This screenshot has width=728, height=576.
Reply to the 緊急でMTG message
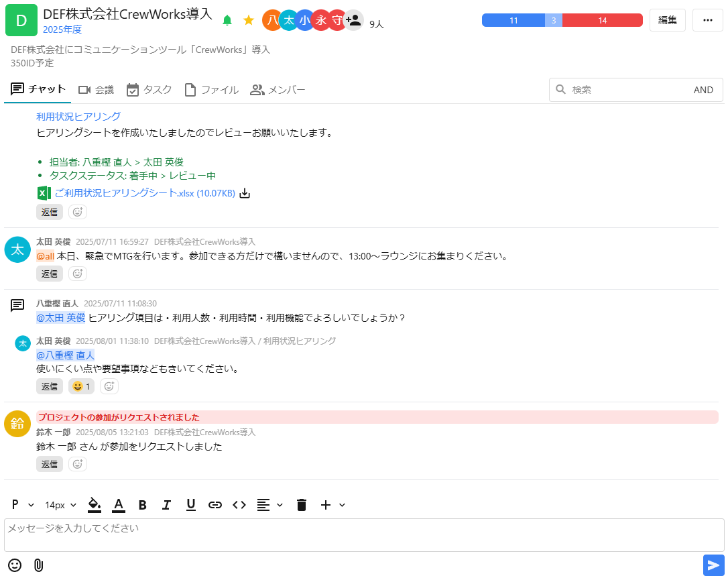click(49, 274)
